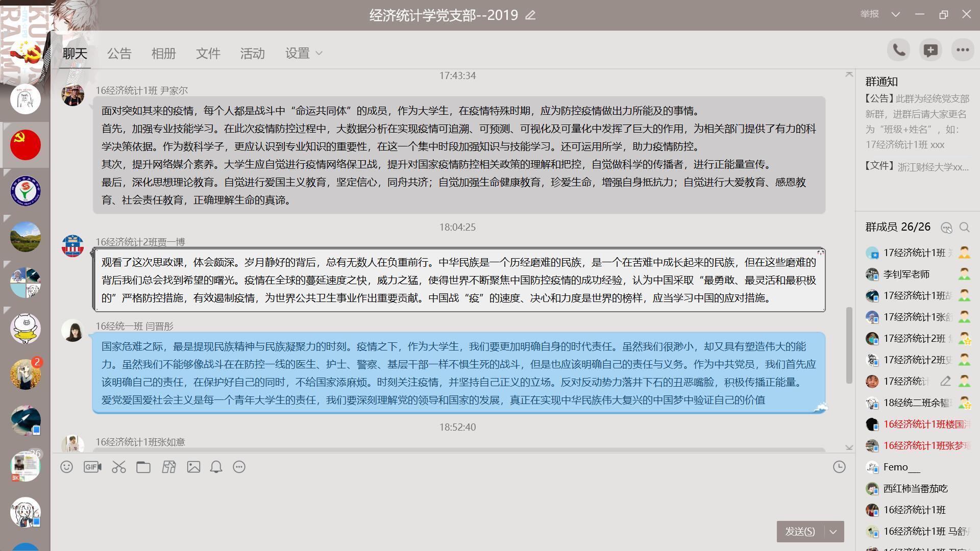Expand the 设置 dropdown menu
This screenshot has width=980, height=551.
pyautogui.click(x=304, y=53)
